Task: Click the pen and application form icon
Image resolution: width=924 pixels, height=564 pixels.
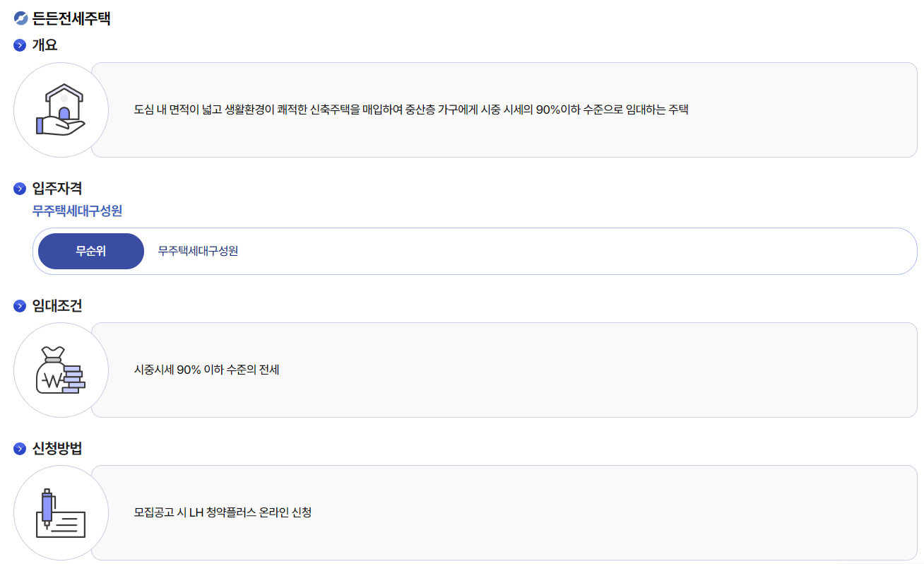Action: [61, 513]
